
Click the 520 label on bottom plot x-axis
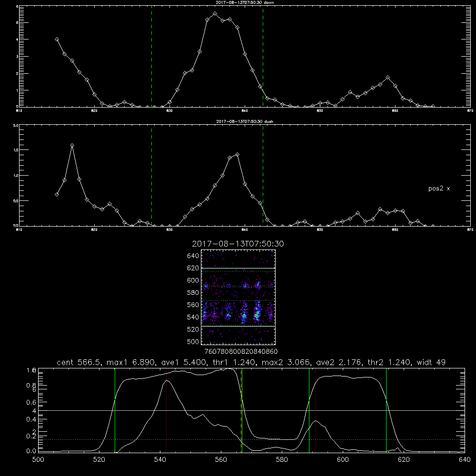click(x=99, y=460)
